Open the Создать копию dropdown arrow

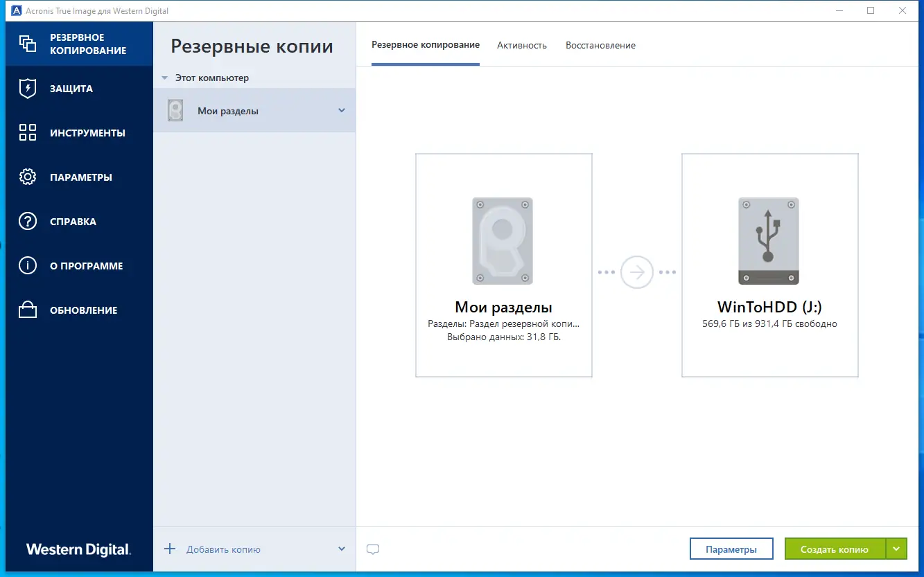tap(896, 548)
